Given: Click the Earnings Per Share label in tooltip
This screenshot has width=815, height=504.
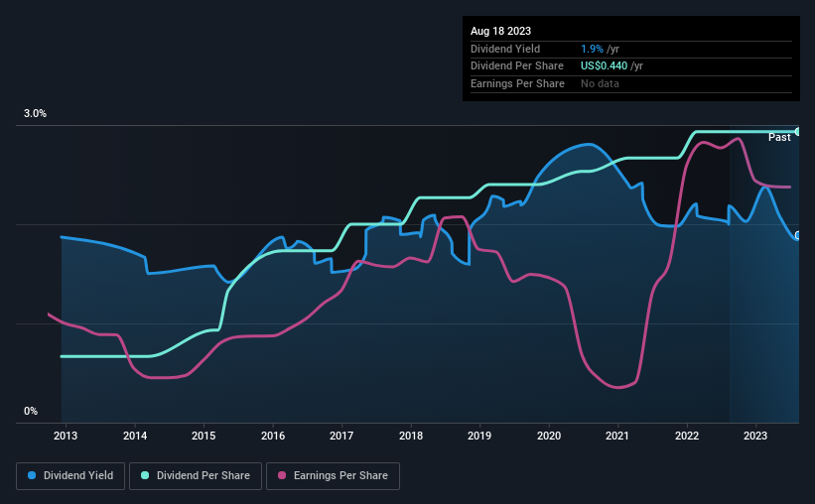Looking at the screenshot, I should click(x=517, y=83).
